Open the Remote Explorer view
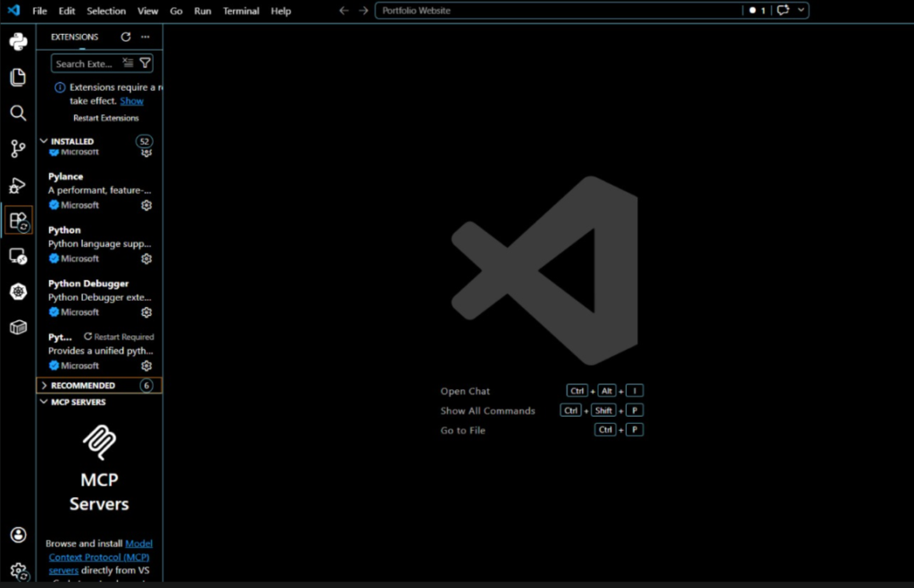914x588 pixels. [x=18, y=256]
